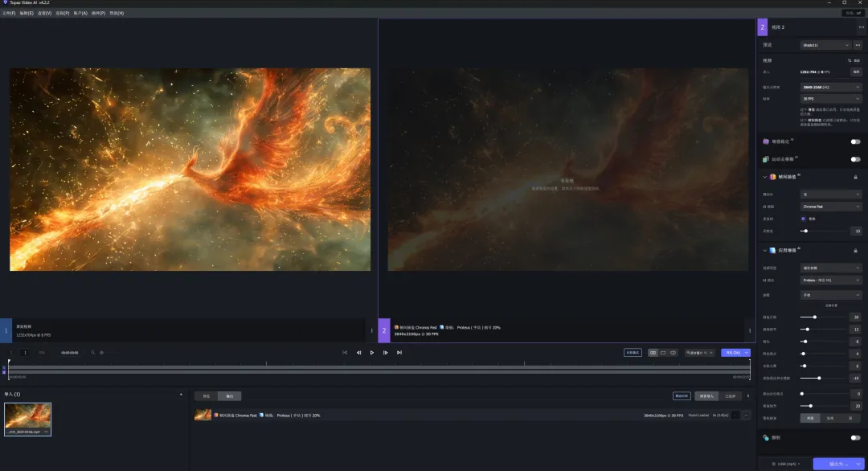The width and height of the screenshot is (868, 471).
Task: Jump to the end of the video
Action: (x=399, y=352)
